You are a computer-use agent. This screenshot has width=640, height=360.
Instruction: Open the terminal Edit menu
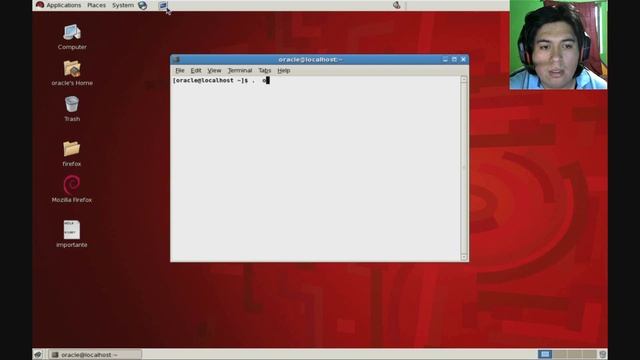click(196, 71)
